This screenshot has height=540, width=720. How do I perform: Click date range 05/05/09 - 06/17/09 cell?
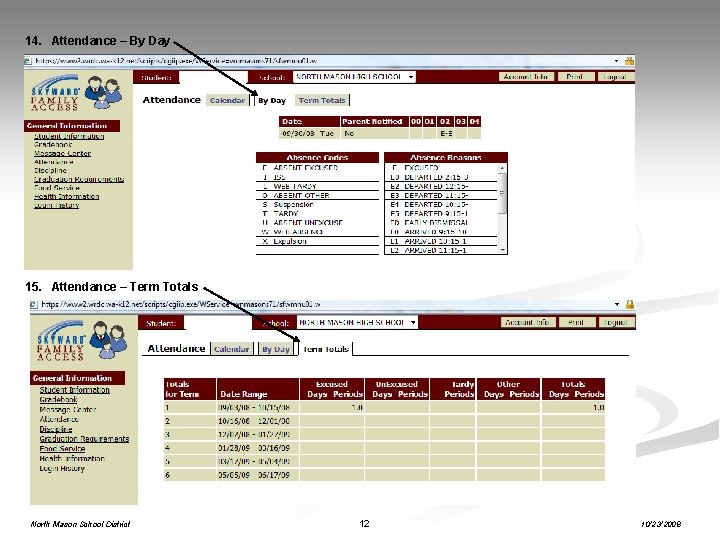pos(258,475)
